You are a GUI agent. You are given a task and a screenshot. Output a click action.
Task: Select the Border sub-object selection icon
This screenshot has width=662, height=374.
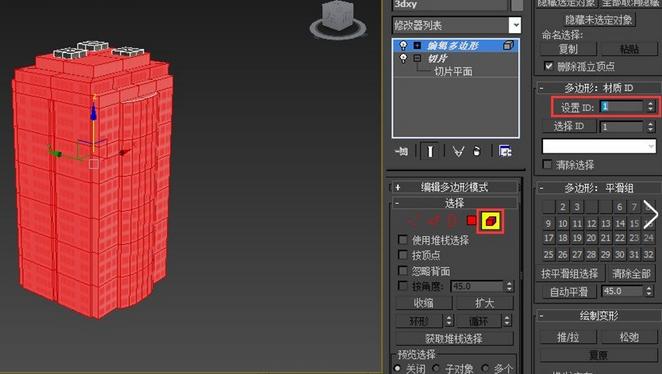452,220
